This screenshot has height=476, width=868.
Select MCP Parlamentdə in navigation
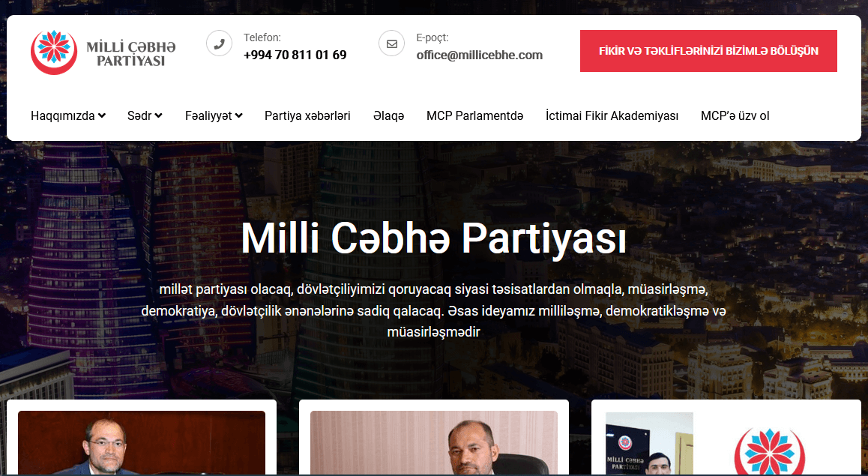[474, 115]
